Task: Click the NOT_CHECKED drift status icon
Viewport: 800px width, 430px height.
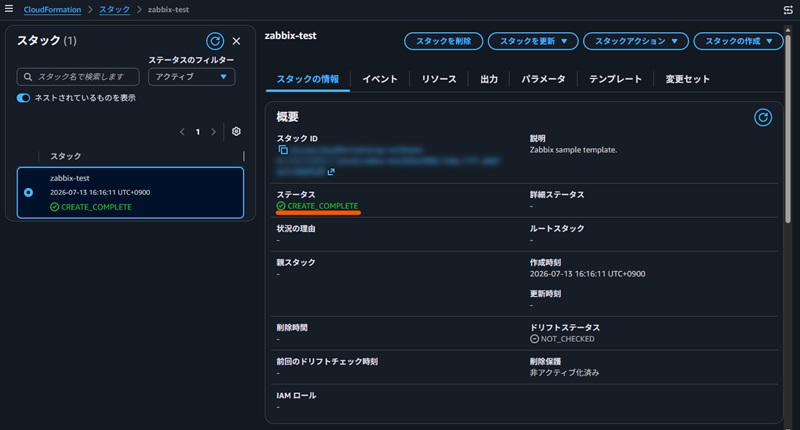Action: (534, 339)
